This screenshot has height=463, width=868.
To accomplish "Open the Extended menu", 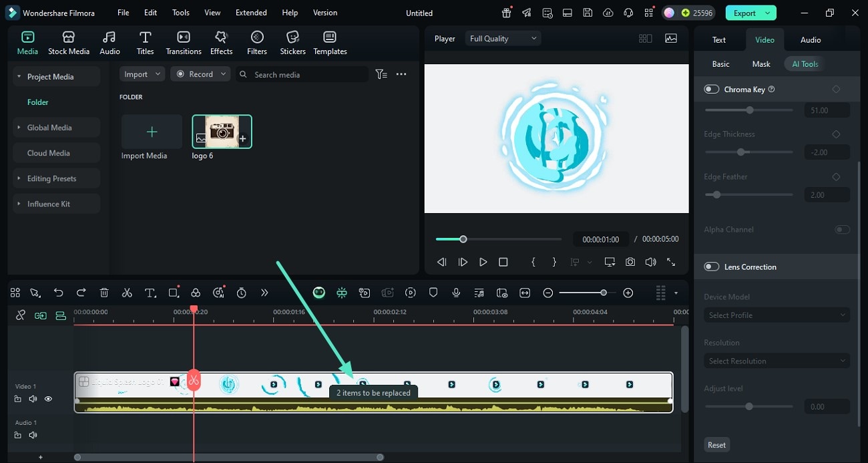I will tap(251, 13).
